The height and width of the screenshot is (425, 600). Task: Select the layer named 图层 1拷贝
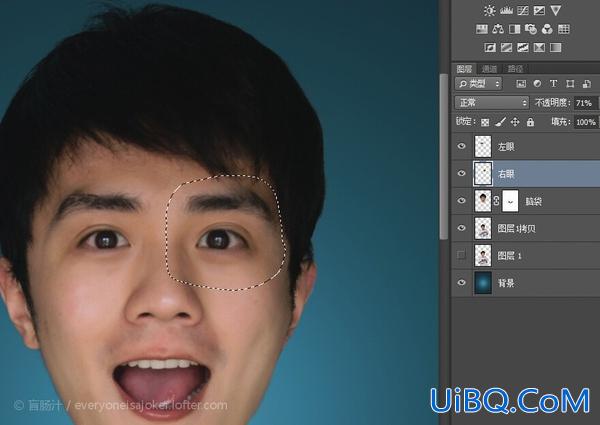pyautogui.click(x=517, y=229)
